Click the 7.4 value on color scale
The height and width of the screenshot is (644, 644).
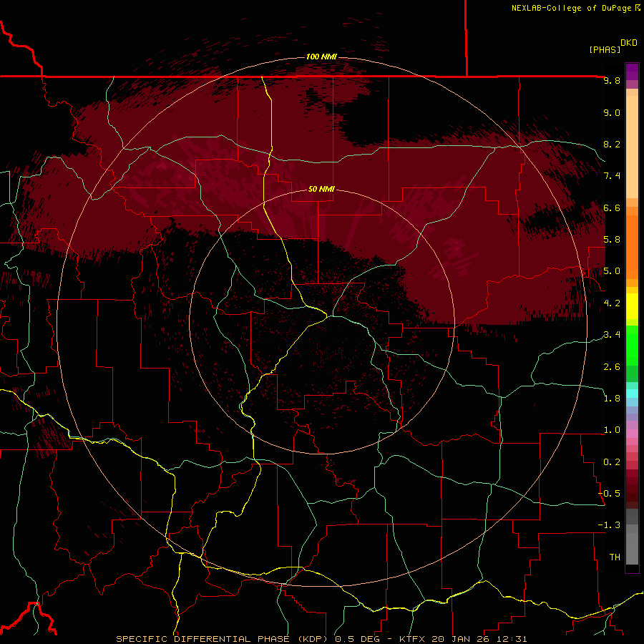(x=612, y=176)
